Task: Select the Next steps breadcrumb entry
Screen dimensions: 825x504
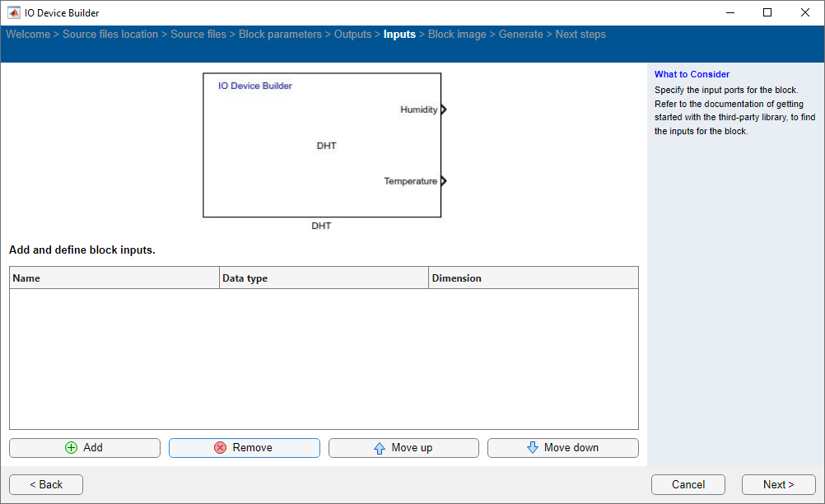Action: (x=580, y=34)
